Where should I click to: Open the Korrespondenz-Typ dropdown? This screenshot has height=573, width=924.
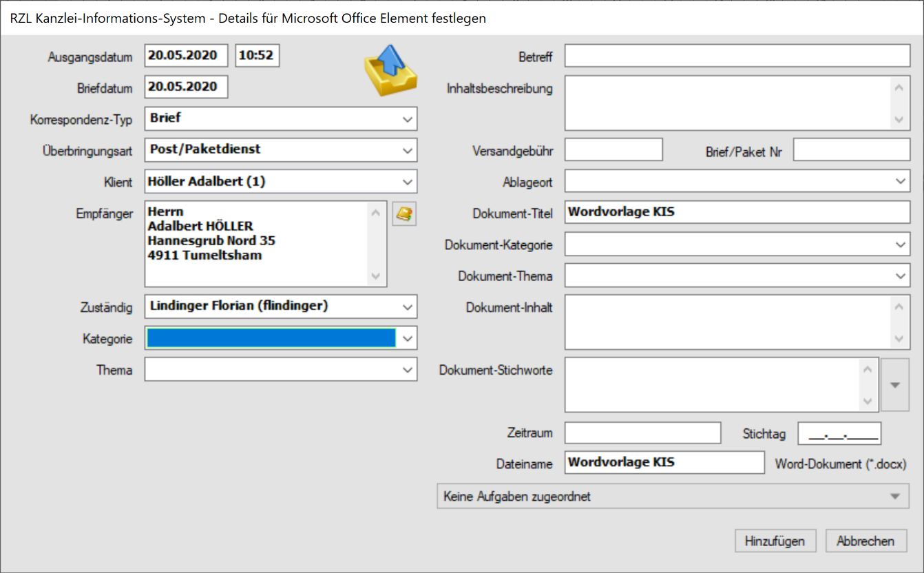click(407, 119)
